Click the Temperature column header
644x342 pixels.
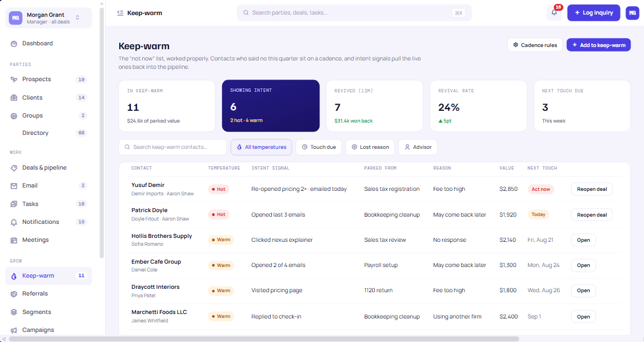pyautogui.click(x=224, y=168)
